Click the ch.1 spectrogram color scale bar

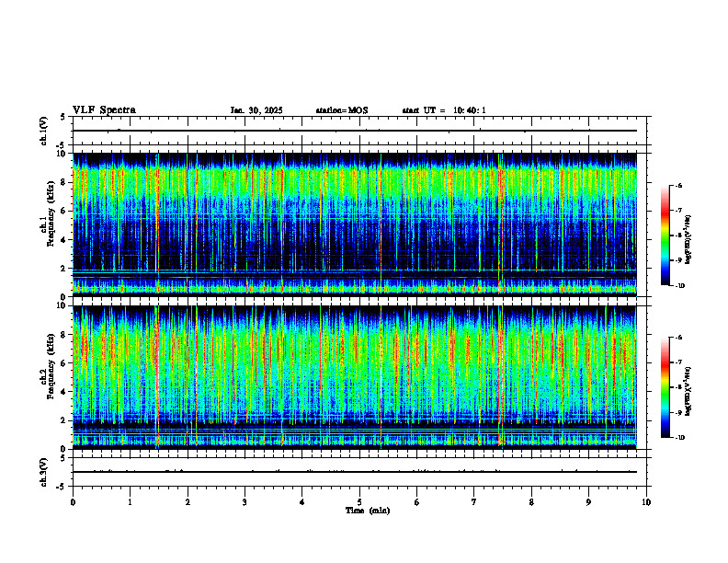[x=665, y=236]
